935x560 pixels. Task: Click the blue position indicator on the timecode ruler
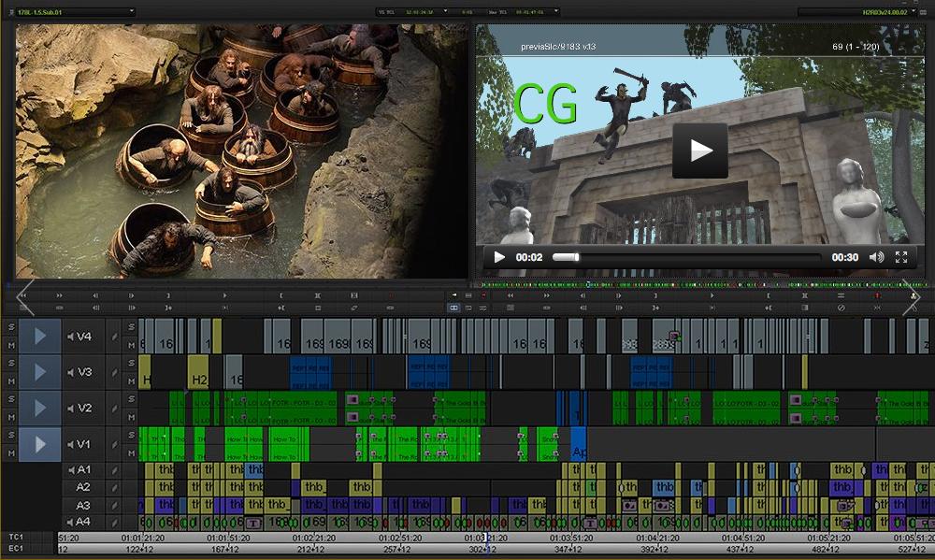point(487,543)
